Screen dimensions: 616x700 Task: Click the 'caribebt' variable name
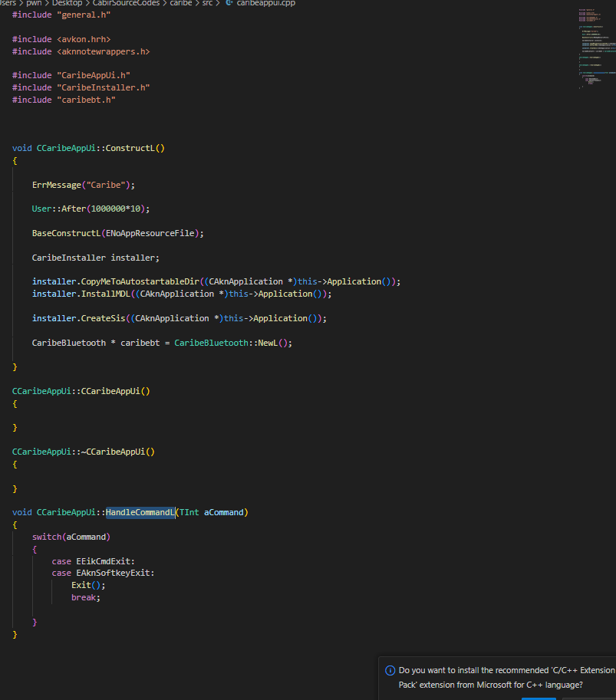(140, 343)
